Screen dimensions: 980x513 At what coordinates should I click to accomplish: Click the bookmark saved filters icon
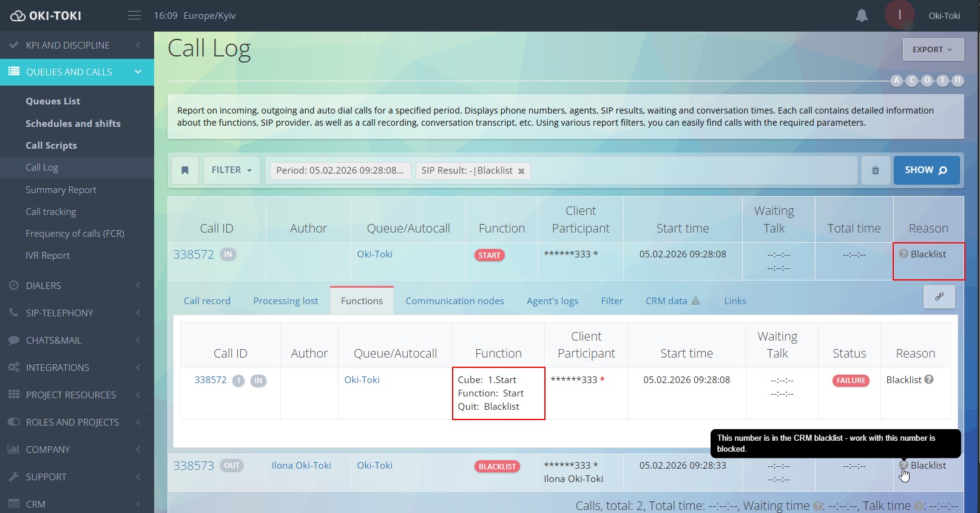click(185, 171)
